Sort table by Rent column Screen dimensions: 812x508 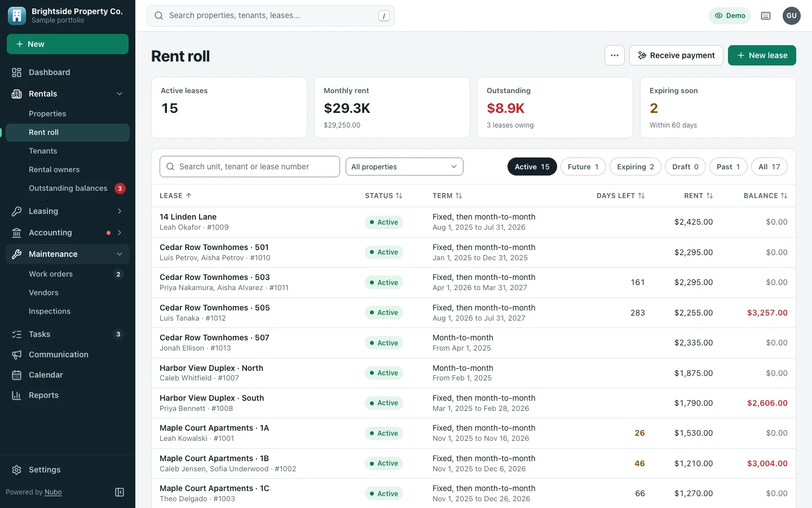click(x=699, y=196)
